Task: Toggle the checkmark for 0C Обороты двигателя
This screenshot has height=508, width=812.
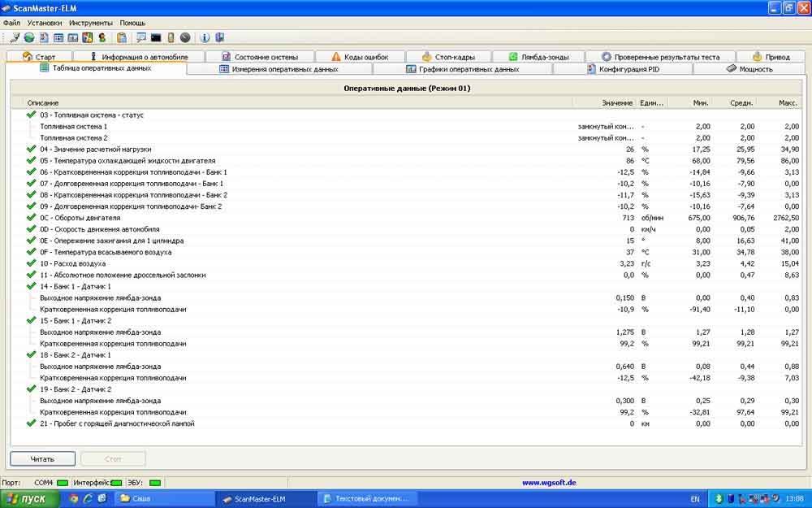Action: (31, 218)
